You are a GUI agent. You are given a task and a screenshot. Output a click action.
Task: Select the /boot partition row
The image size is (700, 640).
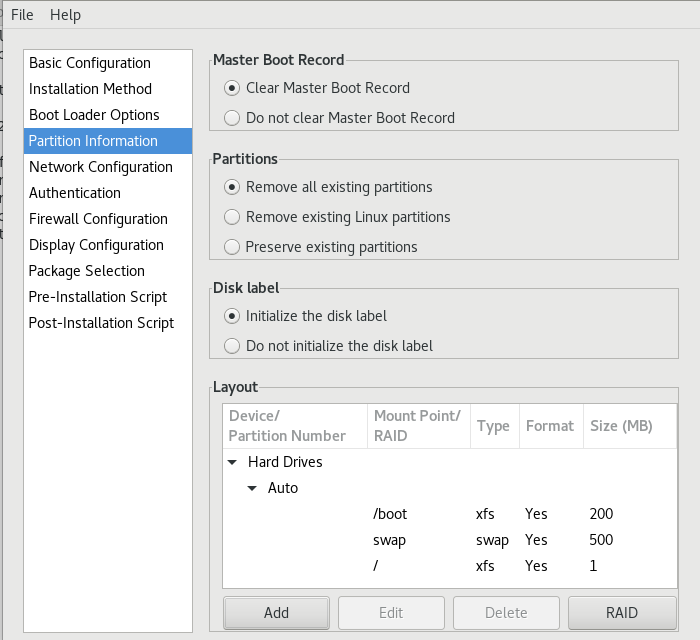tap(450, 514)
